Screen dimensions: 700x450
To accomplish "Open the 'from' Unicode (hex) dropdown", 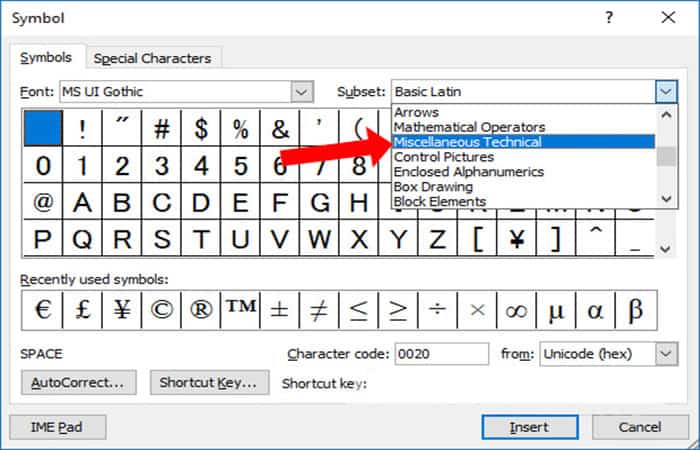I will click(666, 354).
